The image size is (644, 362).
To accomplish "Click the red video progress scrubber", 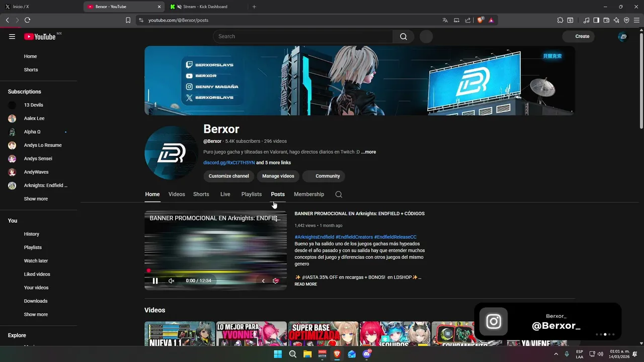I will click(x=148, y=270).
